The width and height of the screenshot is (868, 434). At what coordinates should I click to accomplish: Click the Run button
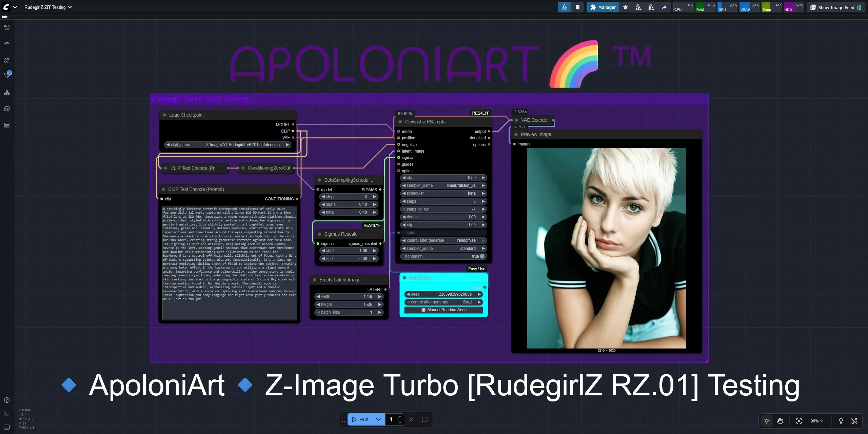pyautogui.click(x=360, y=419)
